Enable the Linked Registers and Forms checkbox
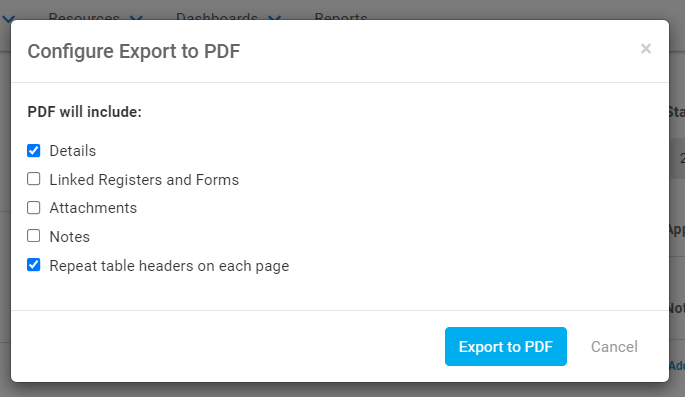 pyautogui.click(x=34, y=179)
